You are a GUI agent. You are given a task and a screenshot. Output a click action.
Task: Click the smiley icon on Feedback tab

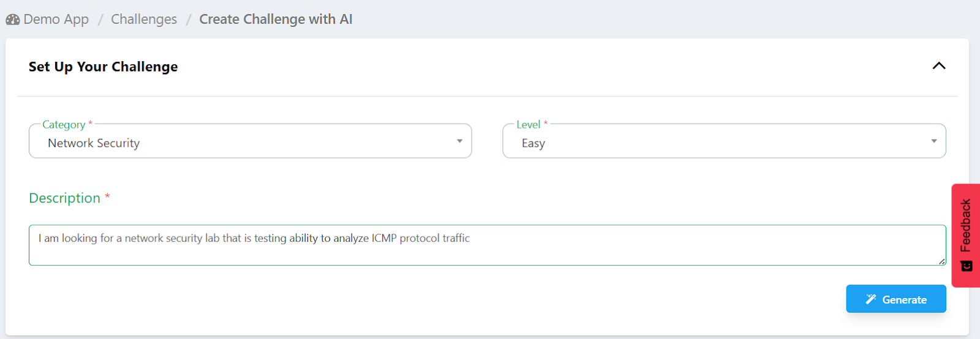click(x=967, y=266)
